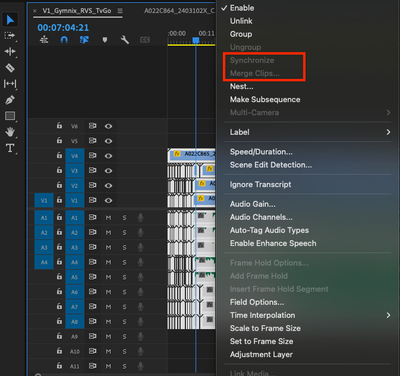This screenshot has height=376, width=400.
Task: Select the Razor tool
Action: tap(10, 68)
